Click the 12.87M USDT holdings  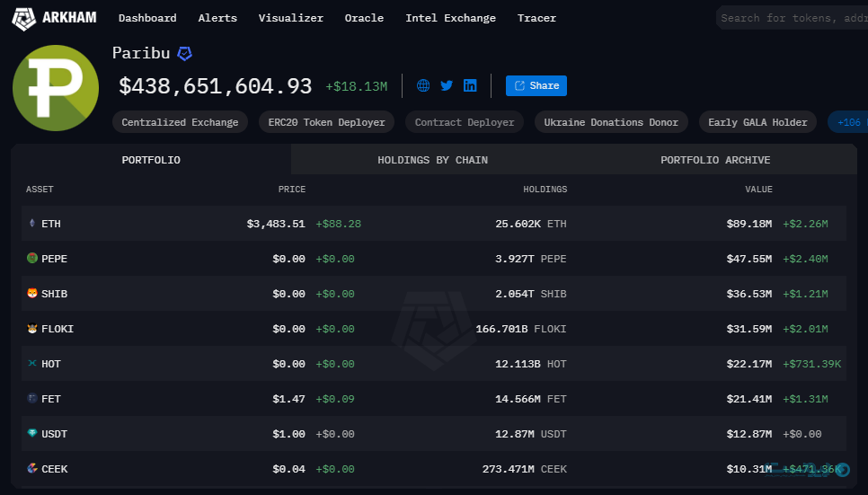[x=531, y=434]
